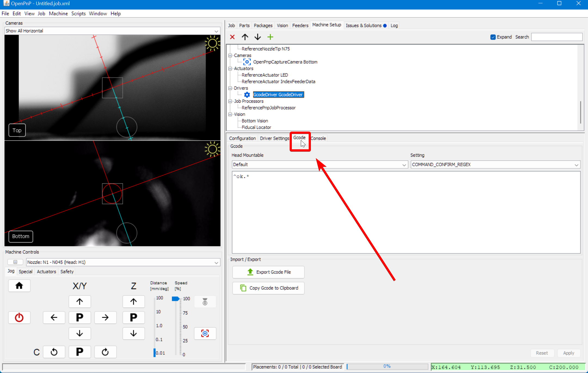Click the Search input field
The height and width of the screenshot is (373, 588).
(x=557, y=37)
